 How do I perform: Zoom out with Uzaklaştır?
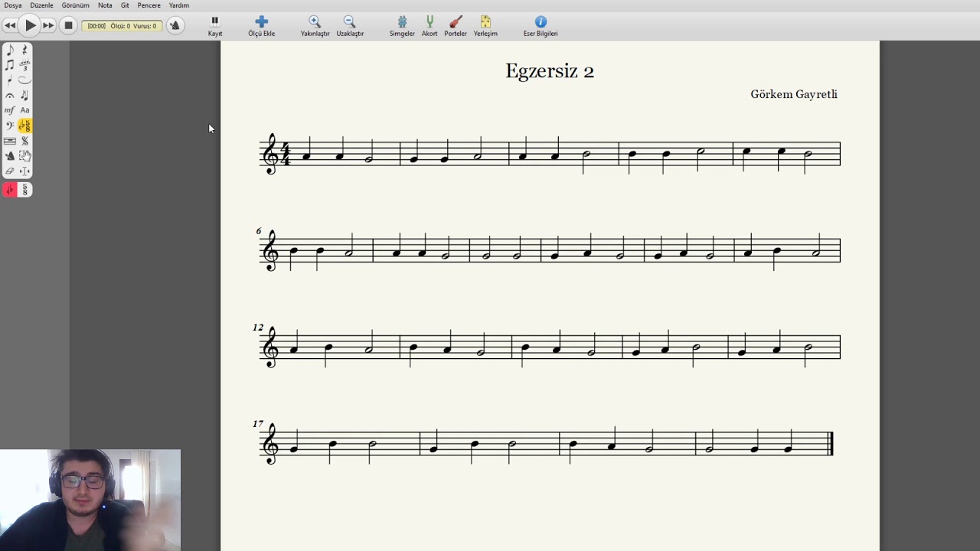tap(350, 26)
